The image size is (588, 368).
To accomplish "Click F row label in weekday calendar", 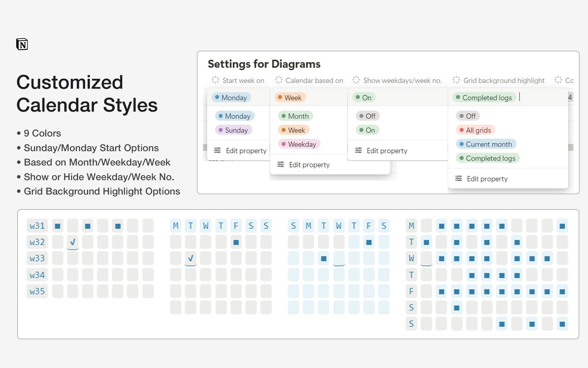I will tap(411, 291).
